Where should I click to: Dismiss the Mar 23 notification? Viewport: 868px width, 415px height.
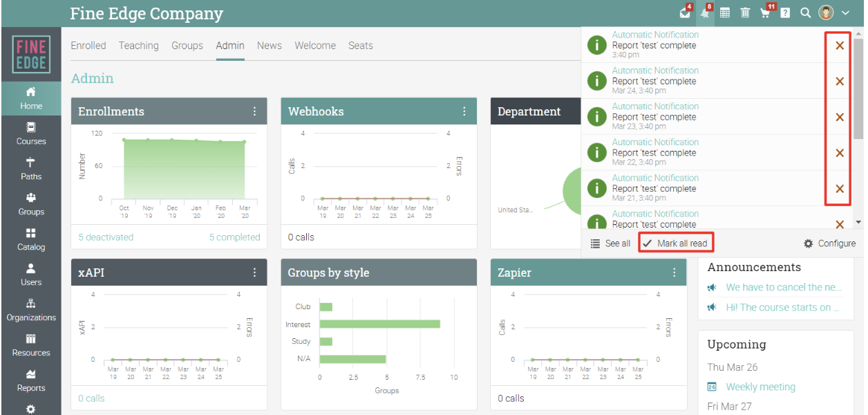click(x=840, y=118)
